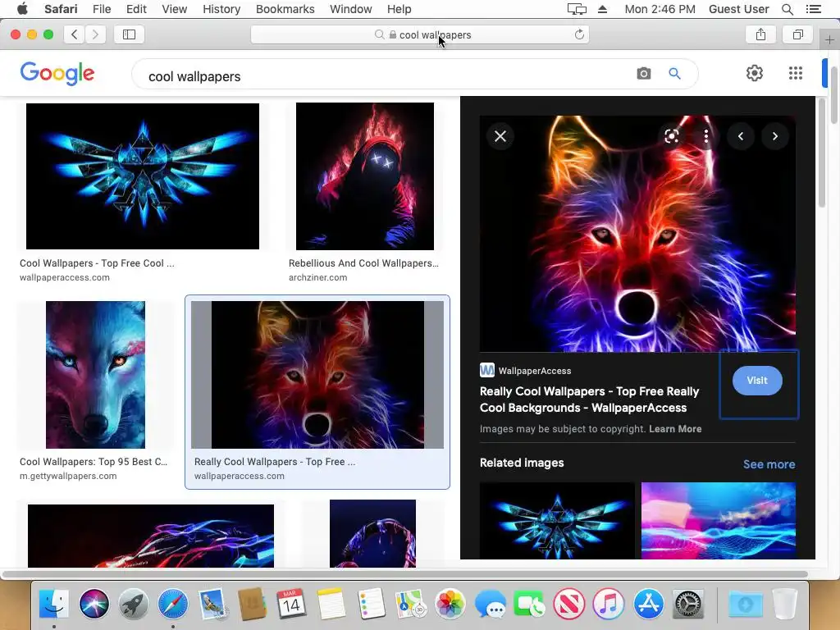The width and height of the screenshot is (840, 630).
Task: Click the blue Google search magnifier
Action: 674,73
